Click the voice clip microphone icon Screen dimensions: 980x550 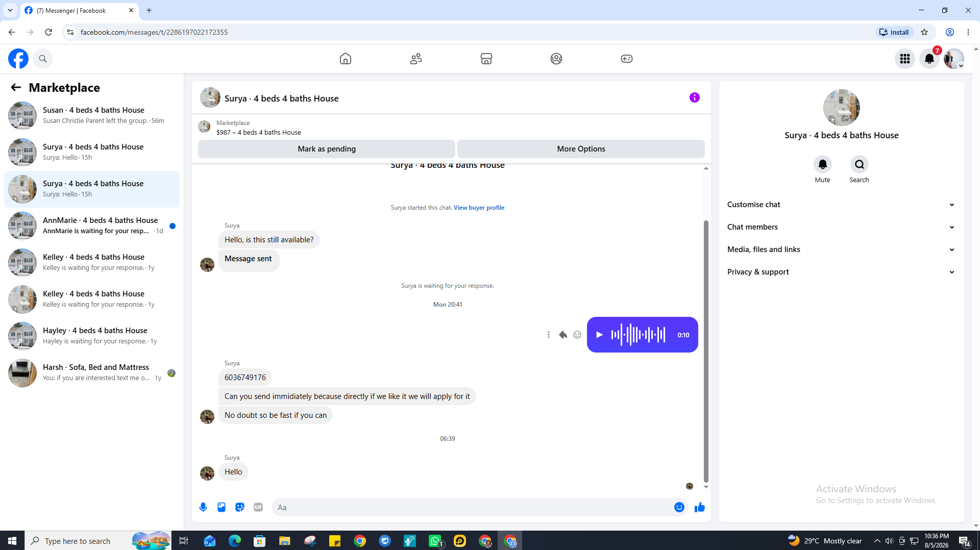203,507
